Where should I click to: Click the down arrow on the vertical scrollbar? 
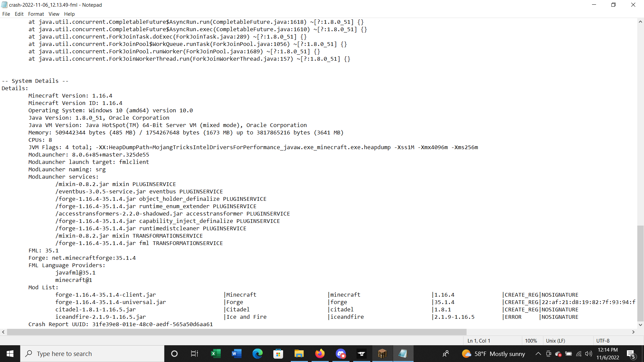click(x=640, y=324)
